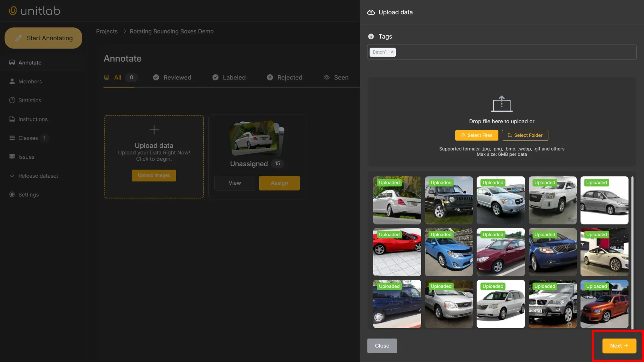
Task: Open Settings via the gear icon
Action: [x=12, y=194]
